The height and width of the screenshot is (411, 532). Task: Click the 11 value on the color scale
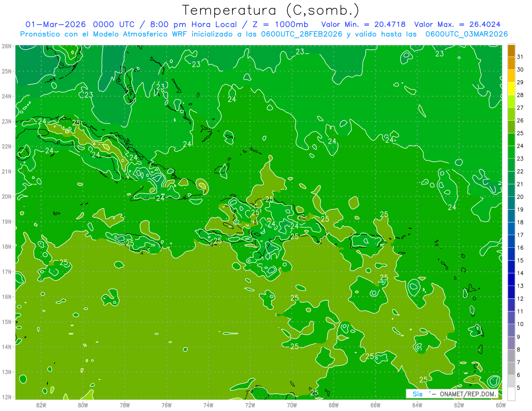[520, 311]
